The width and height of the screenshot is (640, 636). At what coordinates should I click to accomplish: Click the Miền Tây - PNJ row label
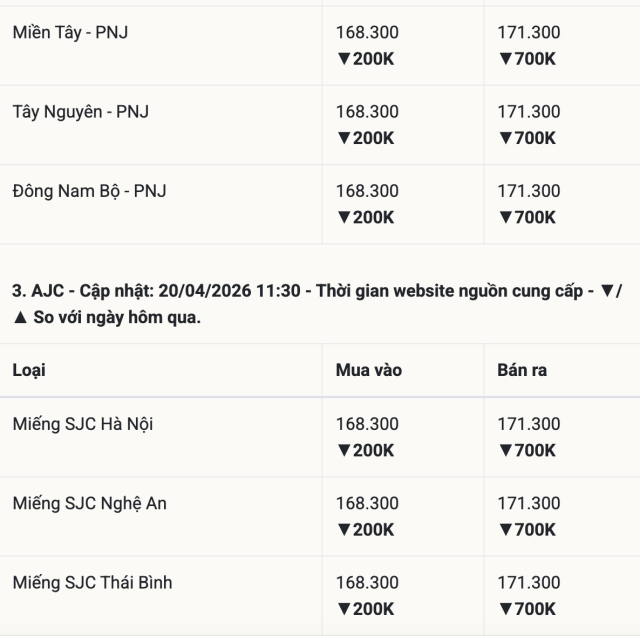[70, 32]
